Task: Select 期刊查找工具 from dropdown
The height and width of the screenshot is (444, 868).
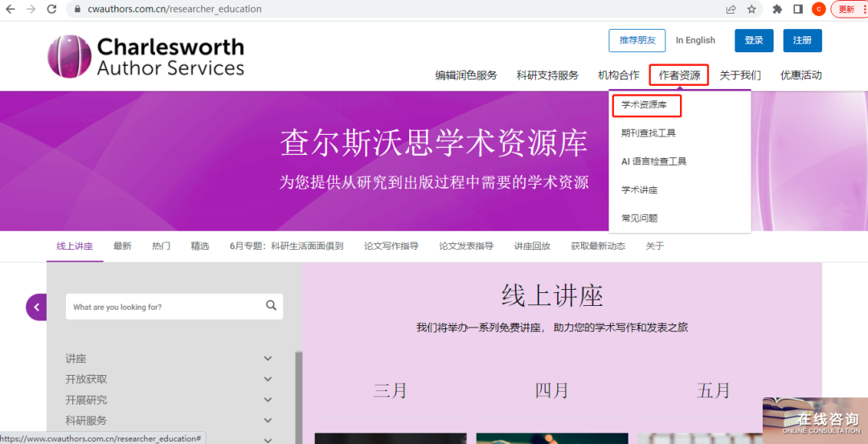Action: coord(649,133)
